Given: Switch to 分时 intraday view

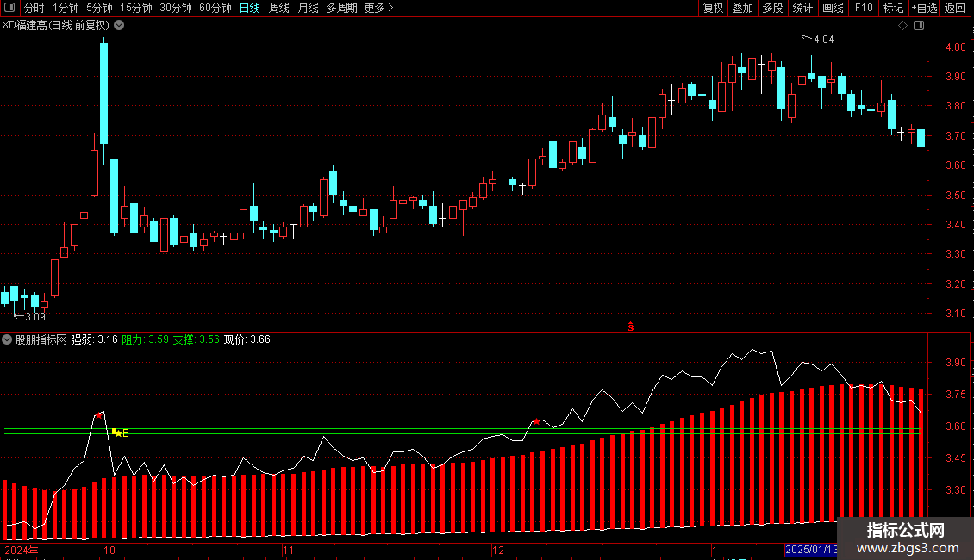Looking at the screenshot, I should [34, 8].
